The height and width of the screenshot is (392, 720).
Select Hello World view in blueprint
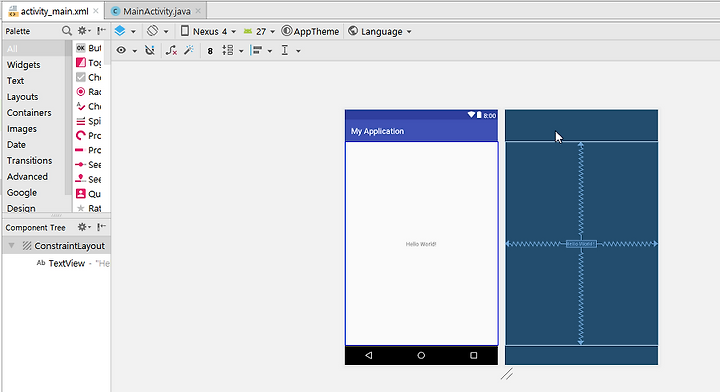coord(581,244)
